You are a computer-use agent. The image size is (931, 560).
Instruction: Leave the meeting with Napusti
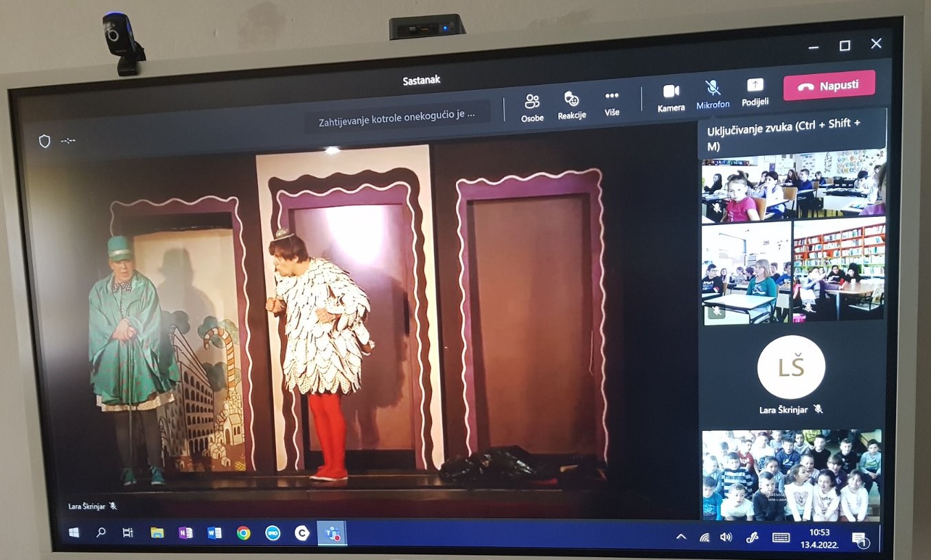click(829, 86)
